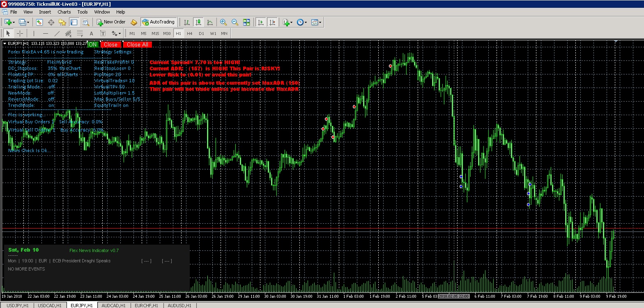Pick the Trendline drawing tool
644x308 pixels.
point(57,33)
